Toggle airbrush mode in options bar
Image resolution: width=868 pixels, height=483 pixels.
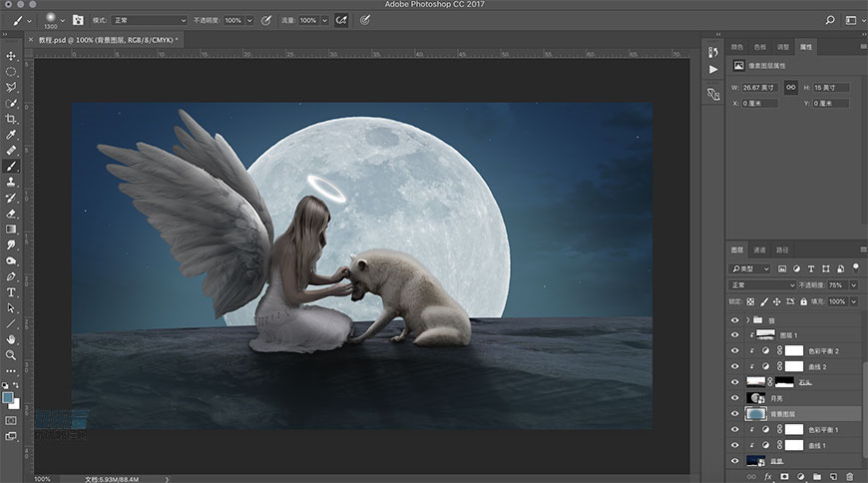(x=341, y=20)
